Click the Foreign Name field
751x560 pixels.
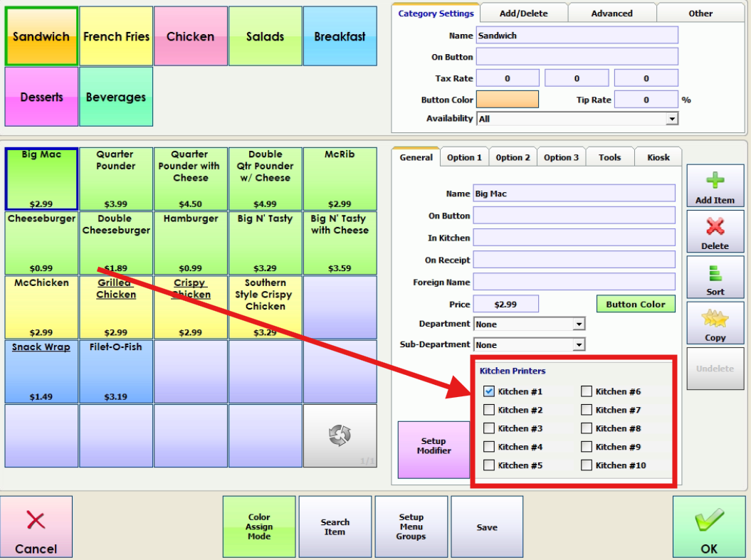pyautogui.click(x=574, y=282)
